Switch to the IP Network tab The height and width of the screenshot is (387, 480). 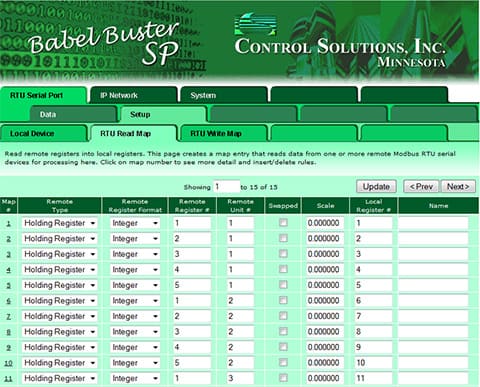133,95
